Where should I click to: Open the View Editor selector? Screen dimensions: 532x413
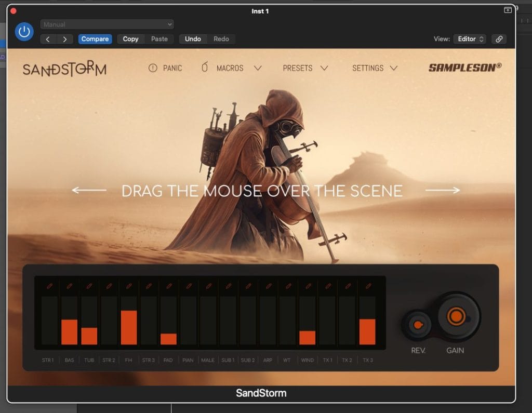pos(470,39)
